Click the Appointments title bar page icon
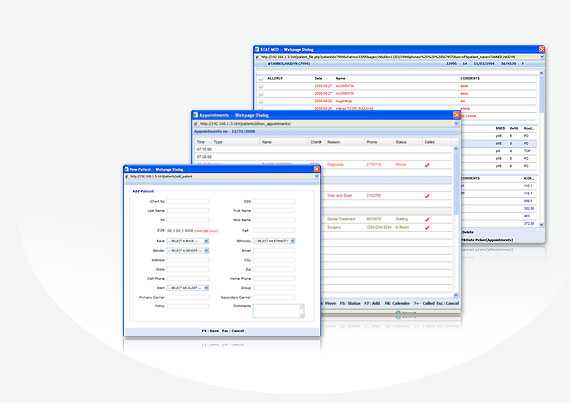 196,115
